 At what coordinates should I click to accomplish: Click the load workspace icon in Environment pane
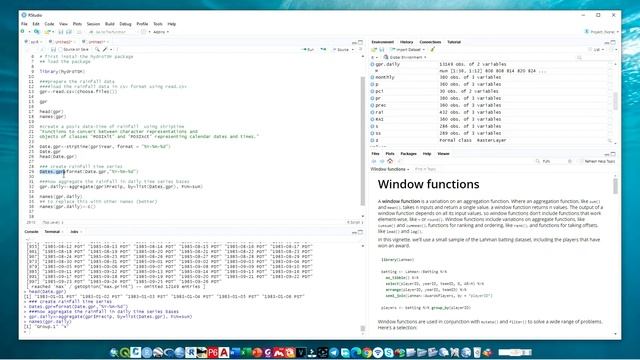(x=374, y=49)
